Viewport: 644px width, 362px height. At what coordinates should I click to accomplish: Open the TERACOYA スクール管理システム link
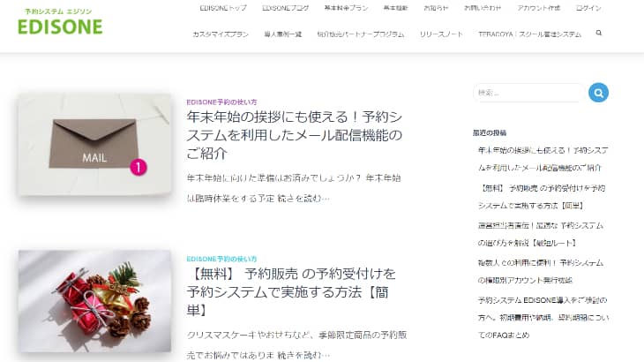point(530,34)
